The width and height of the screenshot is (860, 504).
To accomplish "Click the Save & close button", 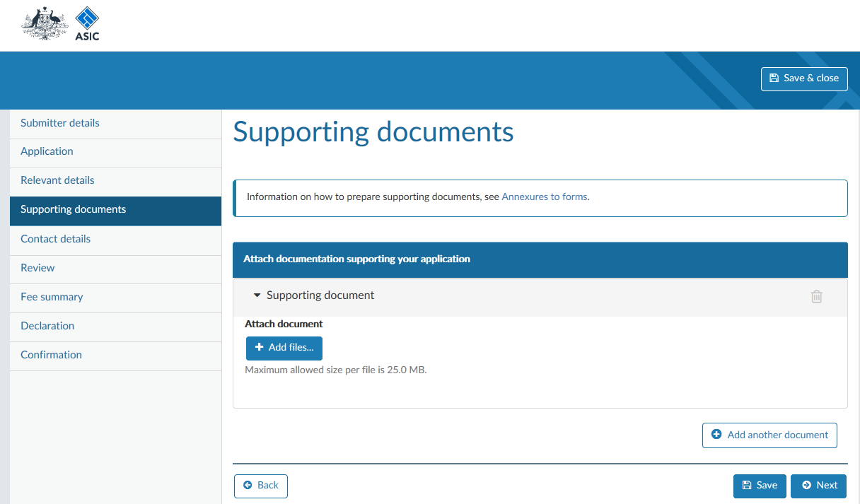I will [x=804, y=78].
